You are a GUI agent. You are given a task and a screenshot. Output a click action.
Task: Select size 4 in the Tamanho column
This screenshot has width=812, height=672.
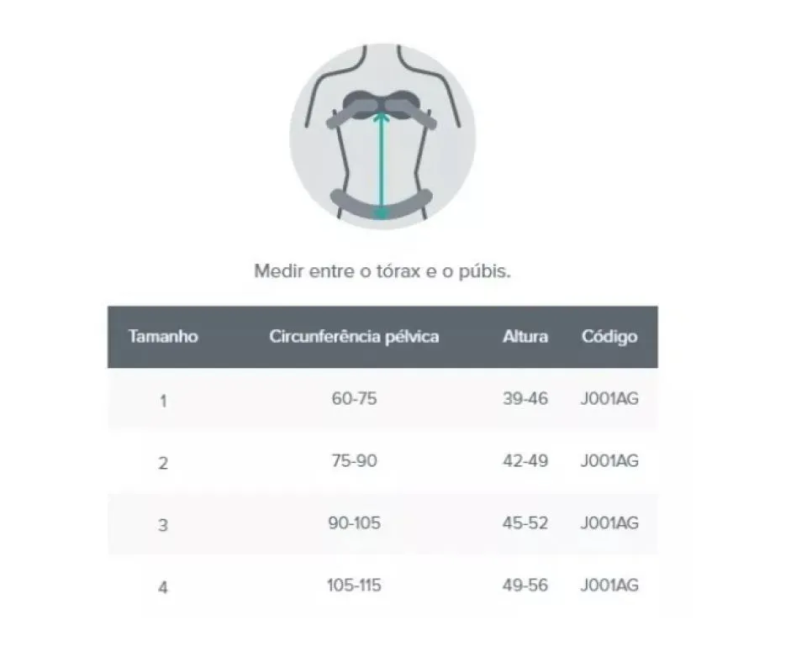coord(163,588)
